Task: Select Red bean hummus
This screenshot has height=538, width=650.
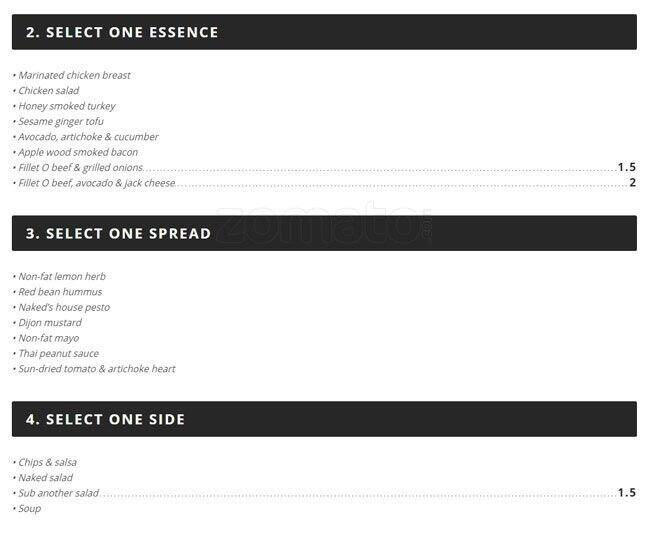Action: tap(60, 292)
